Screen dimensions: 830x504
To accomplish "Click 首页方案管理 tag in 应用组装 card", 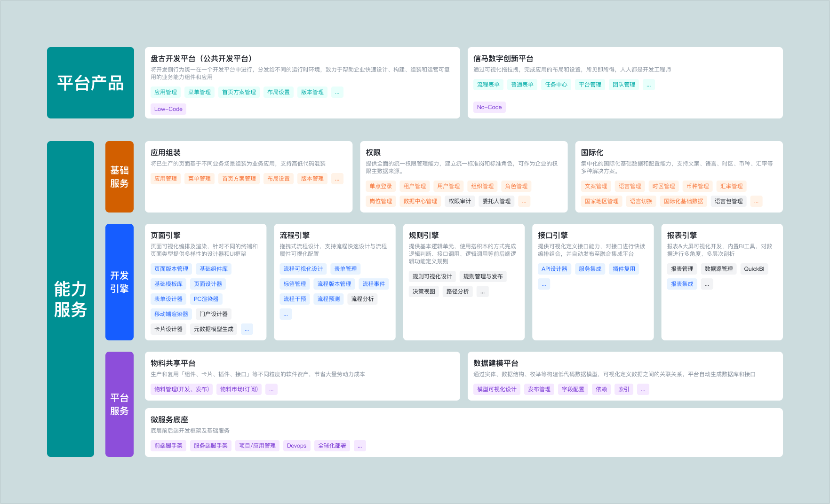I will click(x=239, y=179).
